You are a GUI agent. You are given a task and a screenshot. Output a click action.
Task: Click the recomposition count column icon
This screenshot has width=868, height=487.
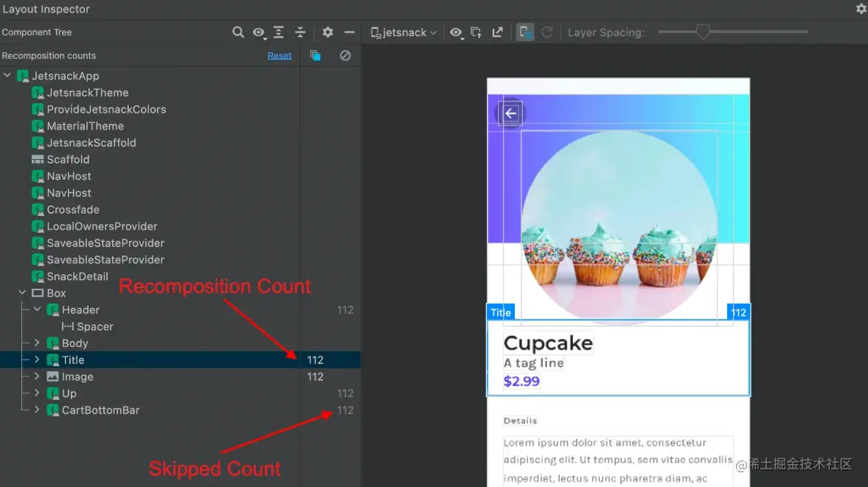pos(316,55)
